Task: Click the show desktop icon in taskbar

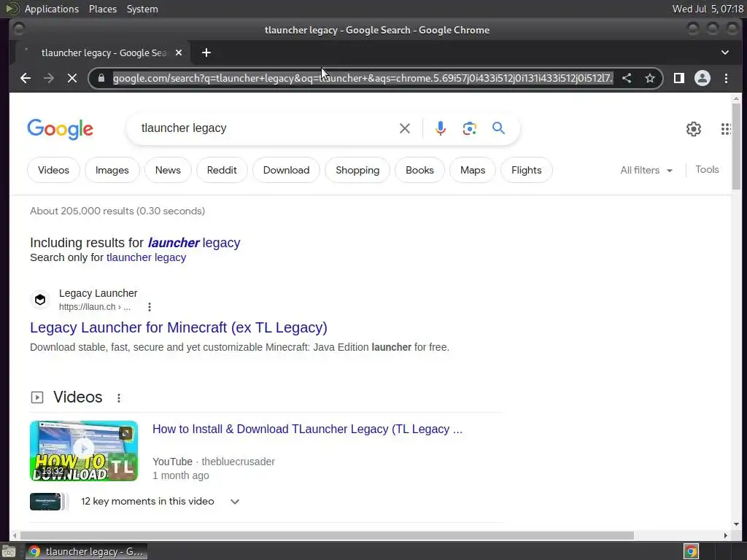Action: pos(9,551)
